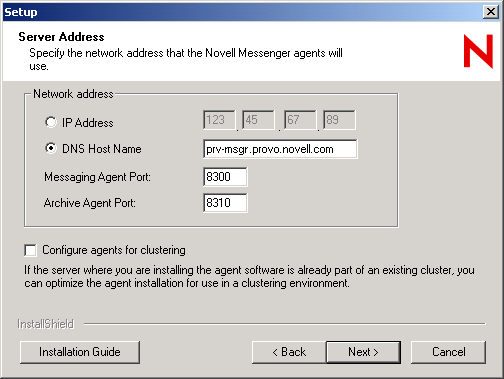Enable Configure agents for clustering checkbox
The width and height of the screenshot is (504, 379).
click(x=30, y=250)
